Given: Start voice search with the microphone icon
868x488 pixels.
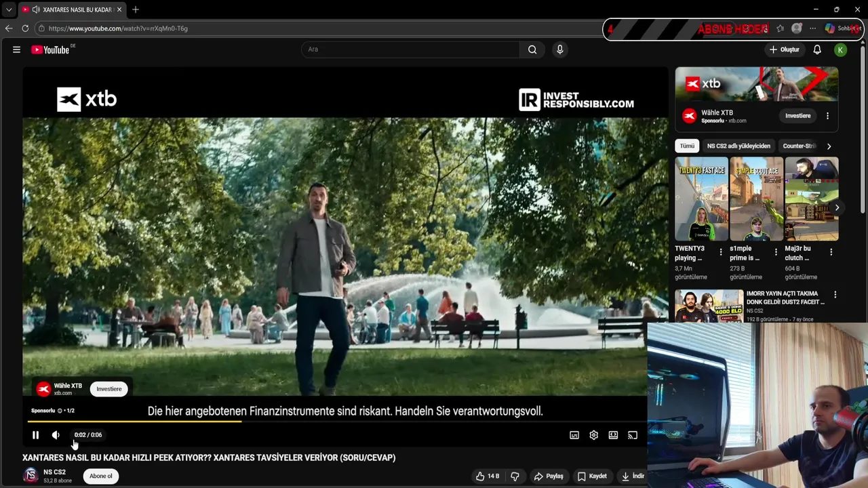Looking at the screenshot, I should (x=559, y=49).
